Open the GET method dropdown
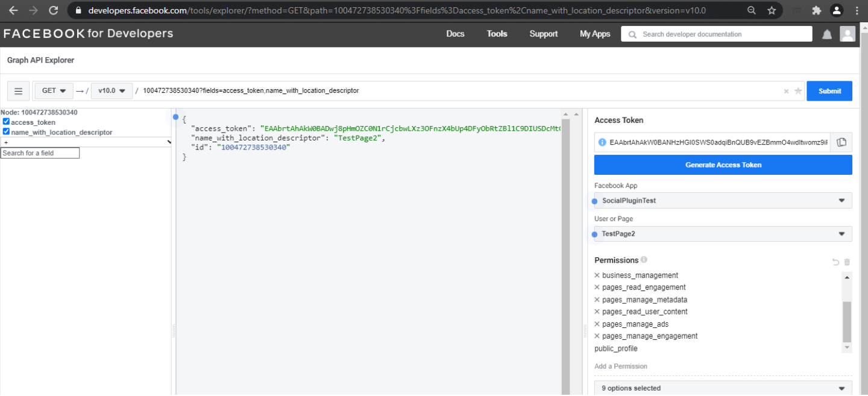The image size is (868, 396). tap(54, 91)
